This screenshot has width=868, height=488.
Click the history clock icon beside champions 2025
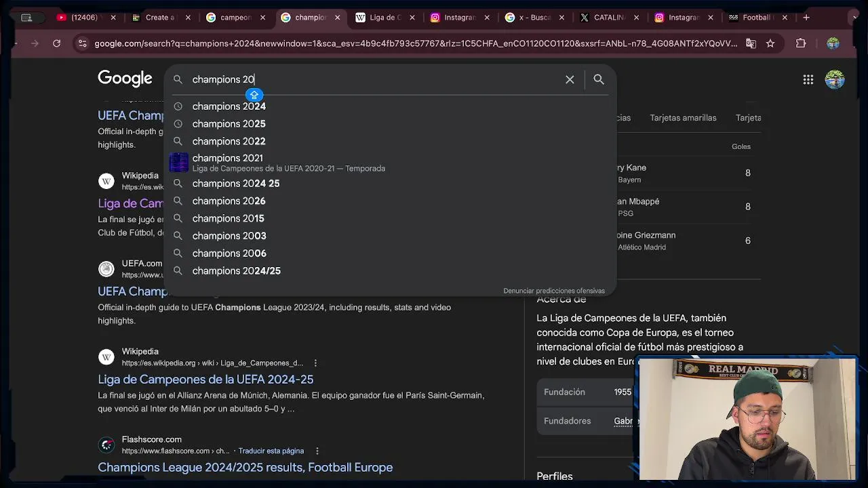178,124
